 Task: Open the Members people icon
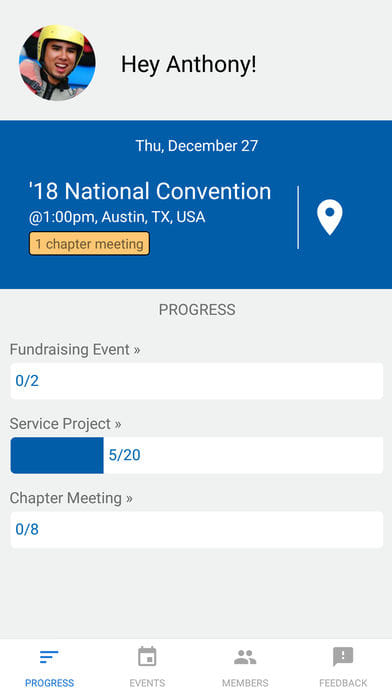tap(245, 657)
